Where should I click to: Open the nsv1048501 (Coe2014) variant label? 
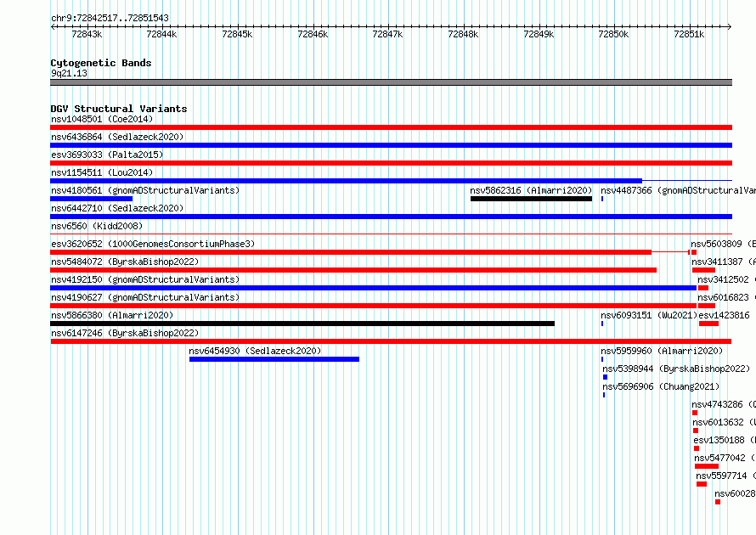[102, 119]
